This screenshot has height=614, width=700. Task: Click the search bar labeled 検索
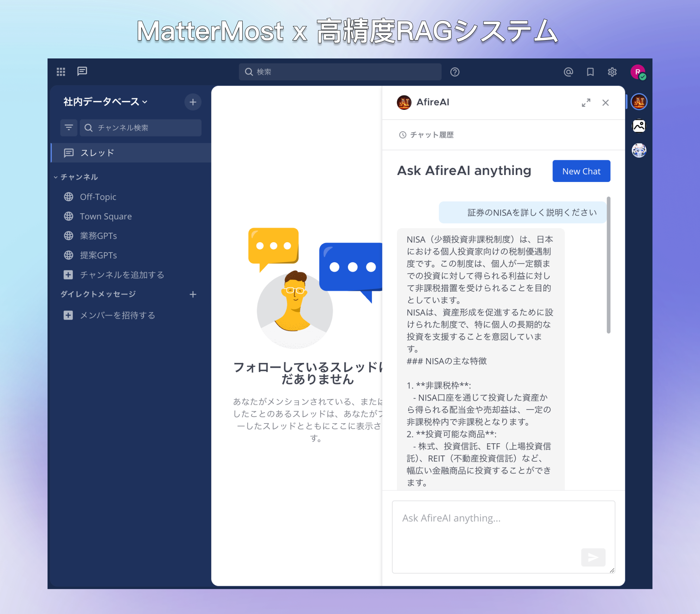tap(340, 72)
